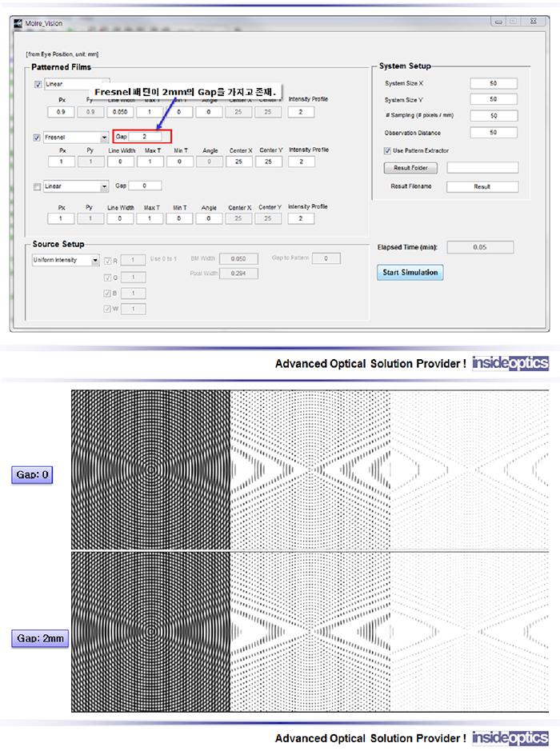Image resolution: width=560 pixels, height=751 pixels.
Task: Click the upper insideoptics logo
Action: [x=510, y=363]
